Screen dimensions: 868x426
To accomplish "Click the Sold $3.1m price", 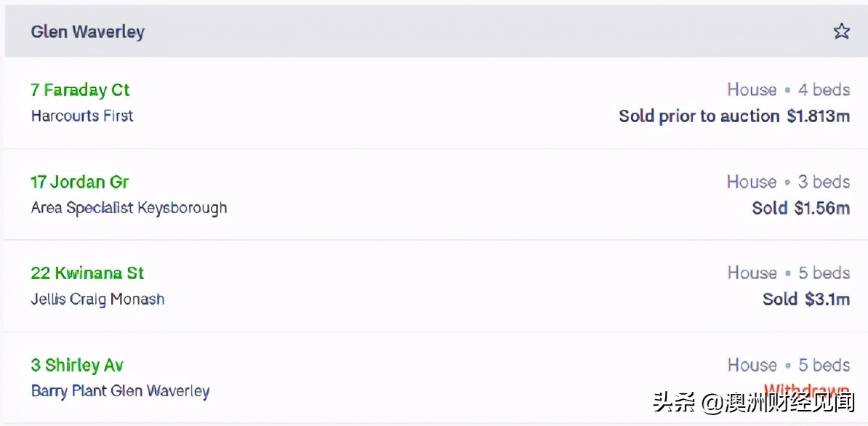I will click(x=805, y=300).
